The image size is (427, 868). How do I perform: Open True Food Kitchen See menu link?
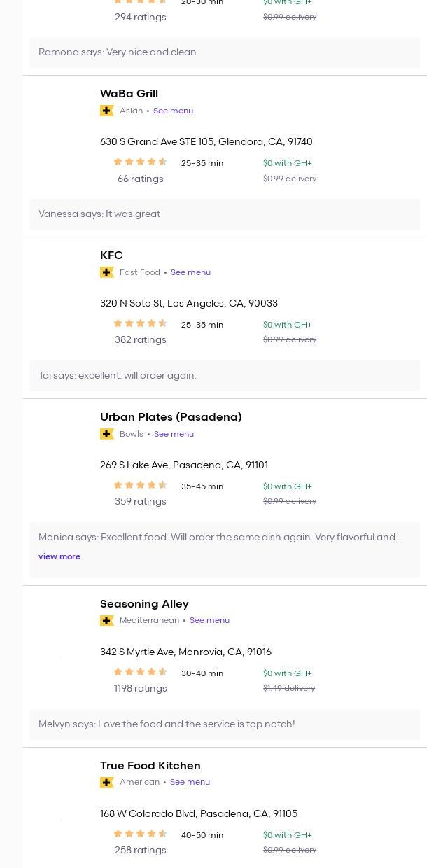pyautogui.click(x=190, y=782)
